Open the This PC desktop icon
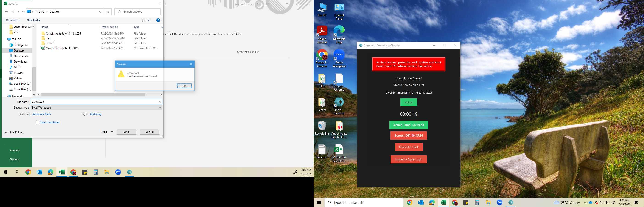Screen dimensions: 644x207 (x=322, y=10)
